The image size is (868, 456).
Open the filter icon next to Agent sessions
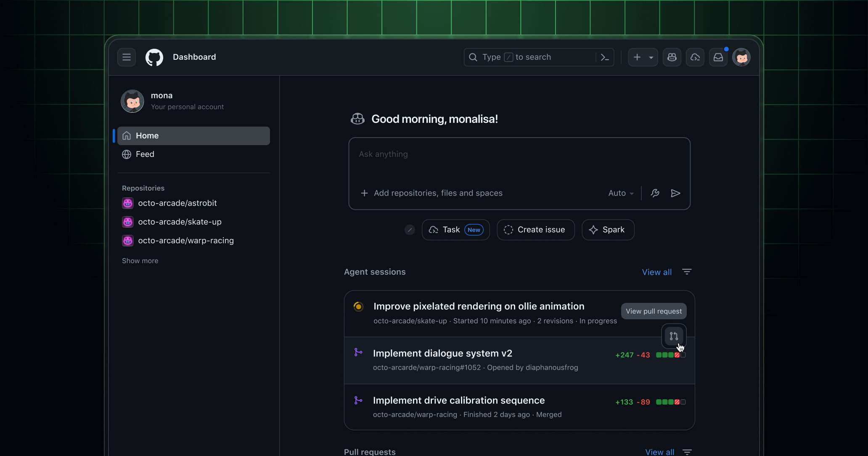tap(687, 272)
